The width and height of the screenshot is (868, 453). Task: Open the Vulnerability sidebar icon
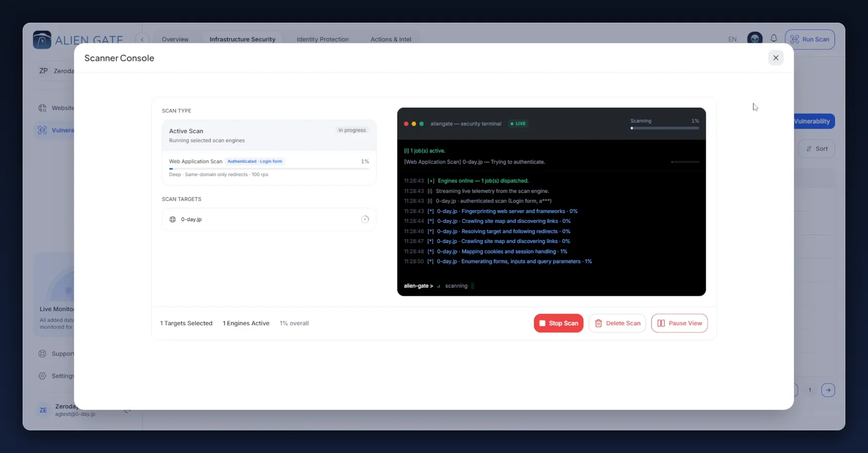pos(42,130)
